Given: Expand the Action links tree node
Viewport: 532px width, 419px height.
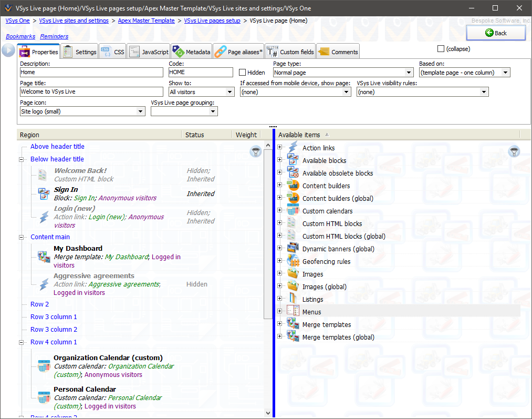Looking at the screenshot, I should coord(280,148).
